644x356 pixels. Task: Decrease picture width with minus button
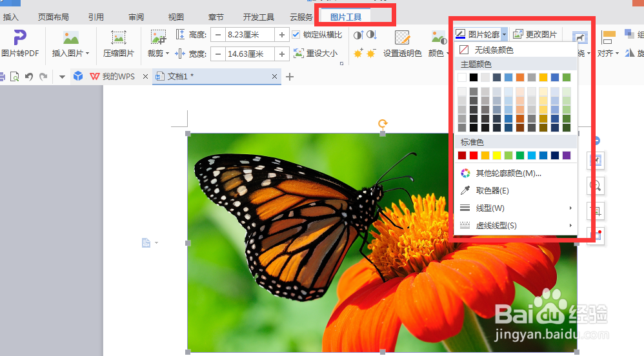[218, 54]
